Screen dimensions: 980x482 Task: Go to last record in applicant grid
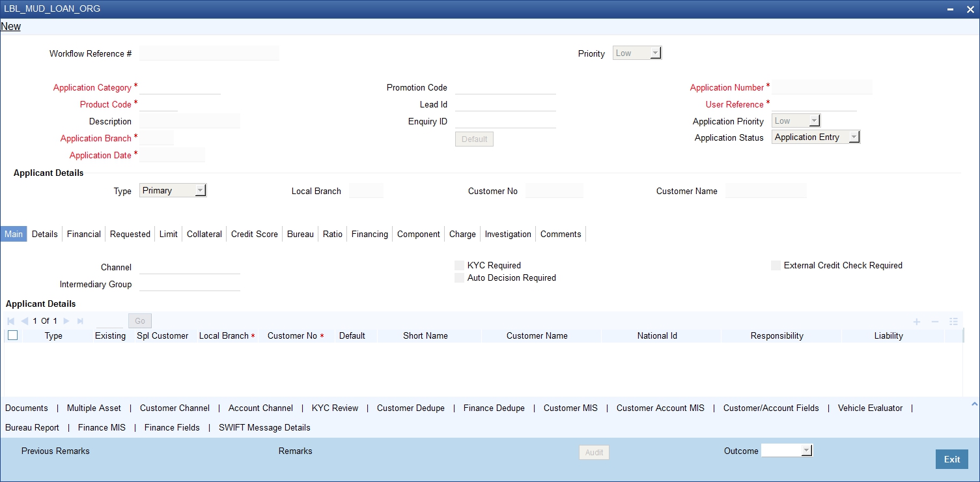click(81, 321)
